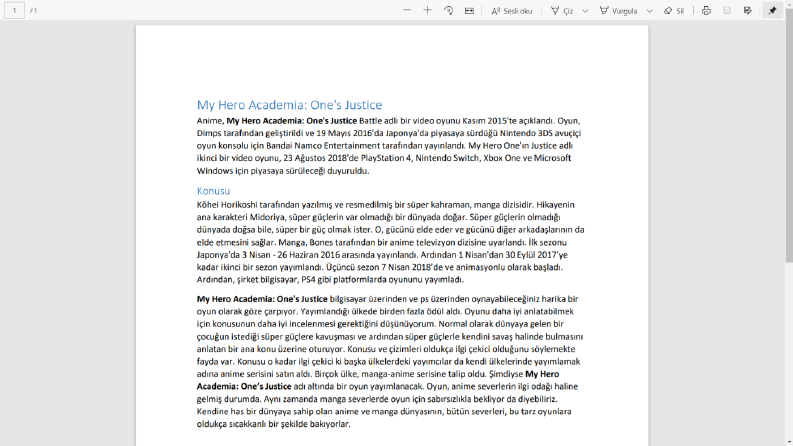Click the scrollbar down arrow
This screenshot has height=446, width=793.
tap(789, 442)
